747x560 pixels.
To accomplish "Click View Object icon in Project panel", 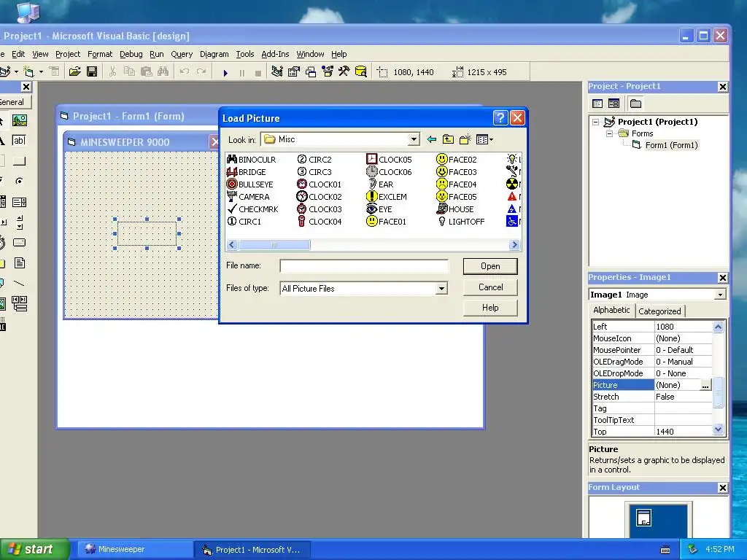I will pos(614,104).
